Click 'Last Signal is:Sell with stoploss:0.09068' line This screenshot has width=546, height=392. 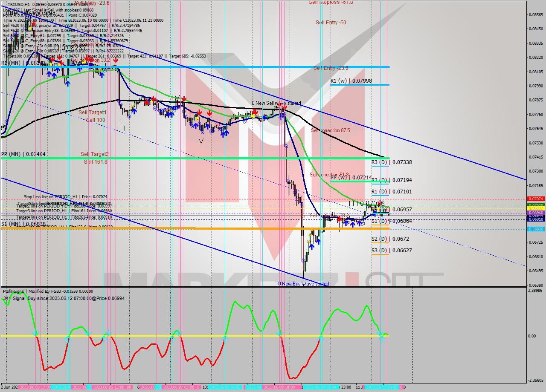click(58, 9)
